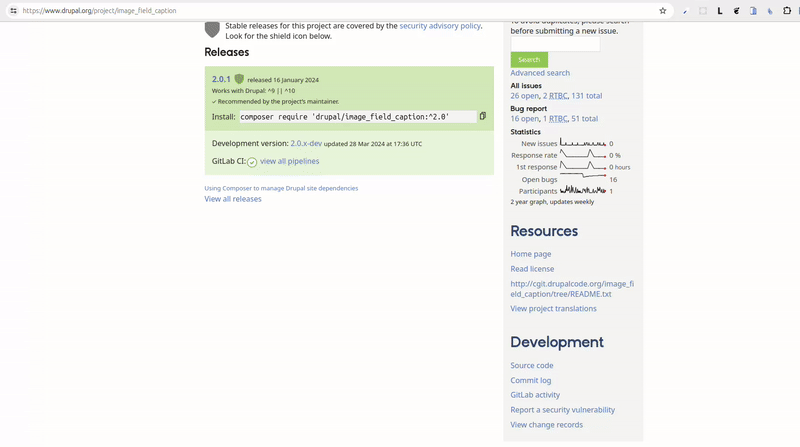Image resolution: width=800 pixels, height=447 pixels.
Task: Open View change records link
Action: 546,425
